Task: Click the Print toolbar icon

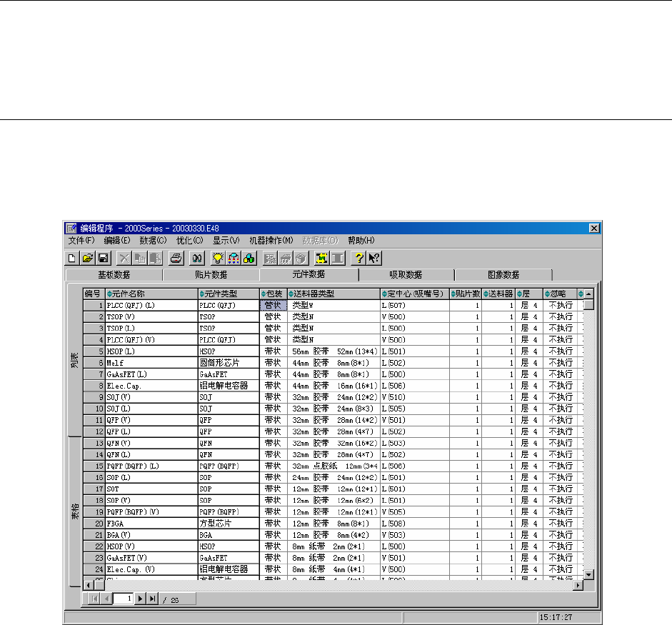Action: point(176,258)
